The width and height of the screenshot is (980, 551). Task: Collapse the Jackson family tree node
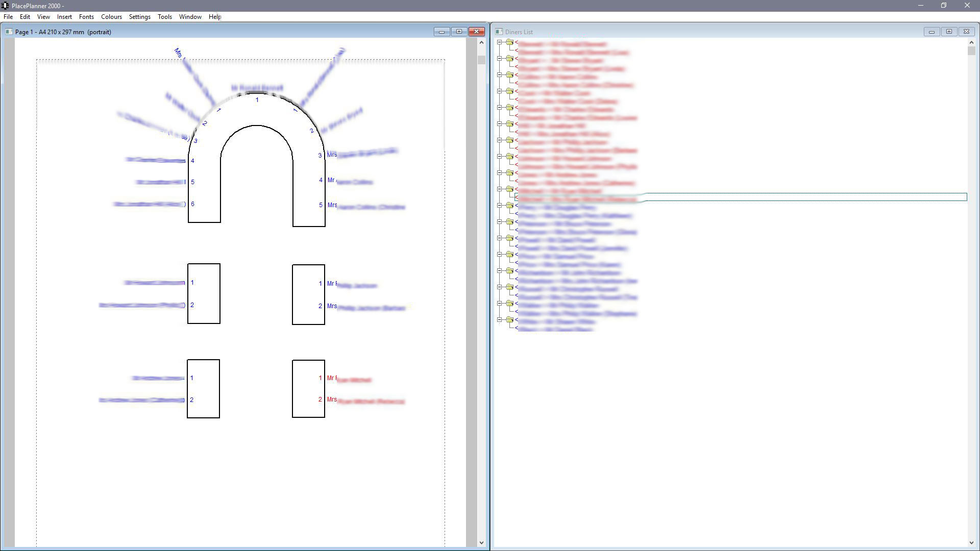(x=500, y=140)
